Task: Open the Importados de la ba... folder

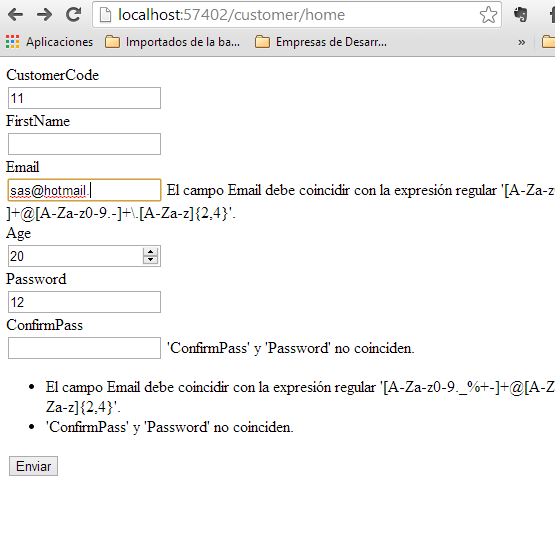Action: pos(172,42)
